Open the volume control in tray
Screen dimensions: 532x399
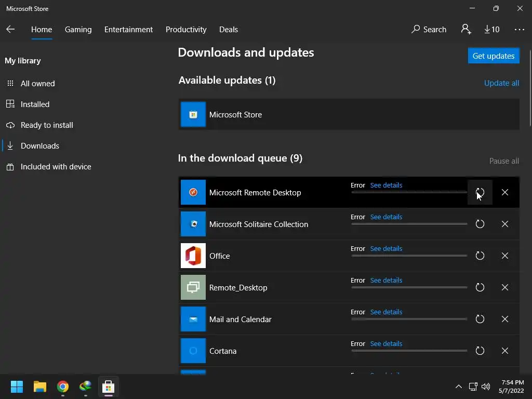coord(486,387)
